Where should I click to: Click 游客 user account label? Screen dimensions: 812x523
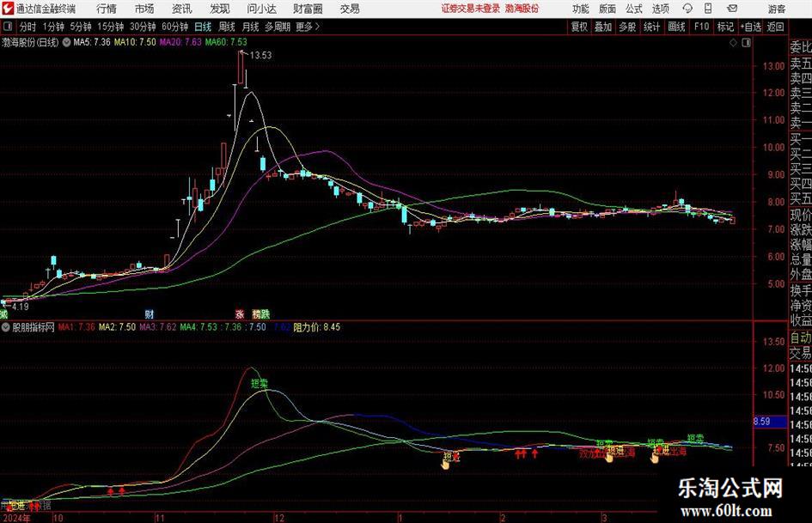pos(776,9)
